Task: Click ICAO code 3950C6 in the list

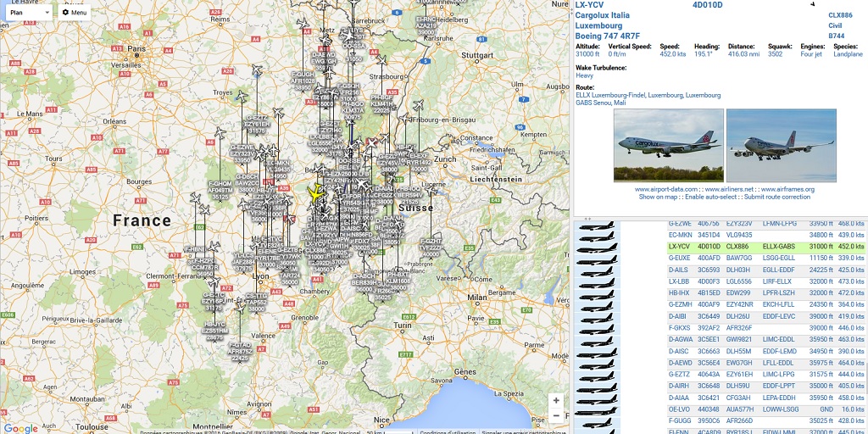Action: (x=708, y=420)
